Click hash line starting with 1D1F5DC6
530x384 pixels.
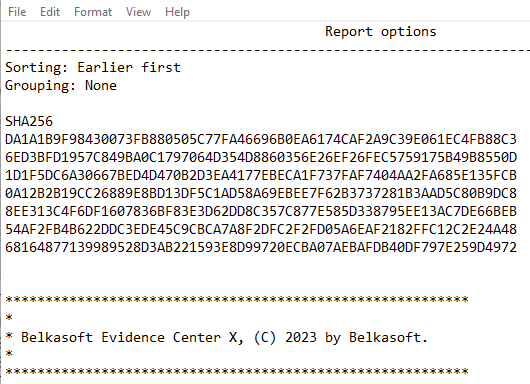tap(261, 175)
